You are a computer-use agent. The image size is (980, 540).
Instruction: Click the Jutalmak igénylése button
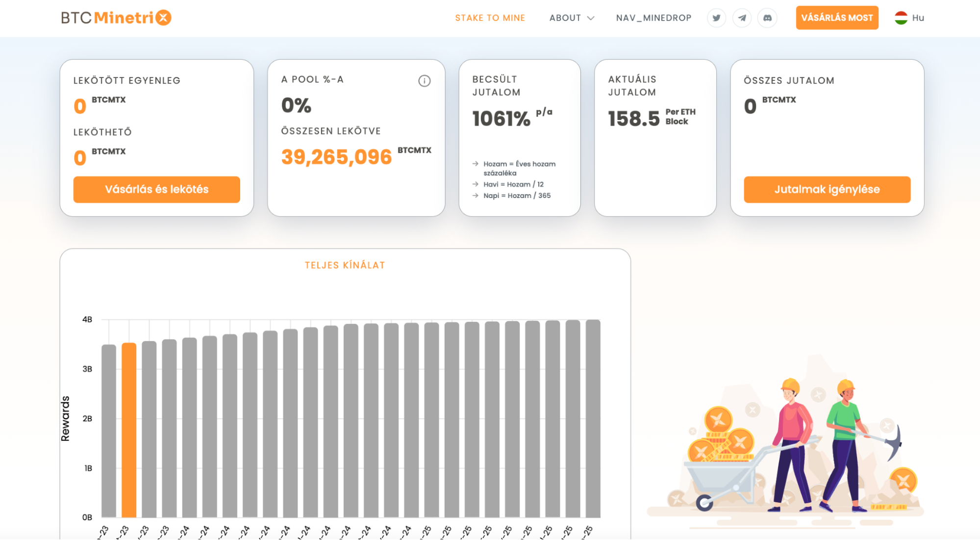(x=827, y=189)
